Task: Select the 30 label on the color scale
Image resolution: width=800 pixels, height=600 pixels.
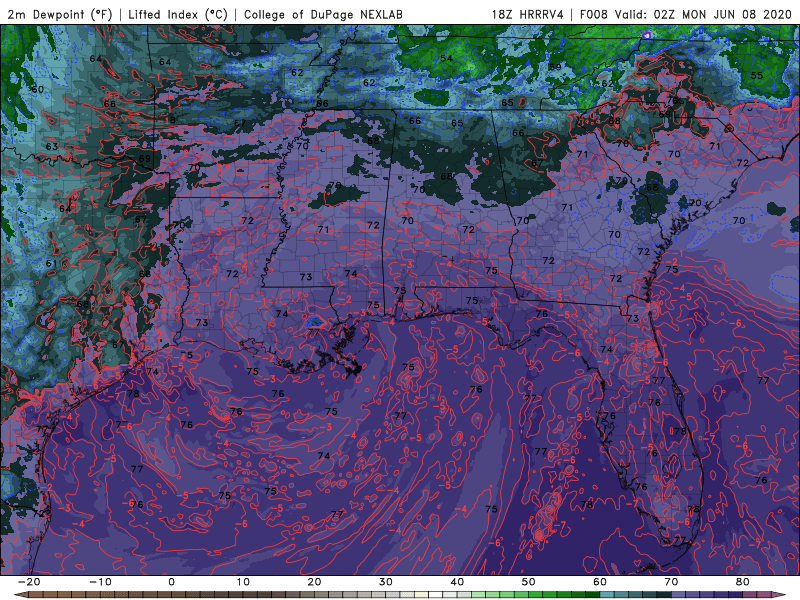Action: click(x=386, y=582)
